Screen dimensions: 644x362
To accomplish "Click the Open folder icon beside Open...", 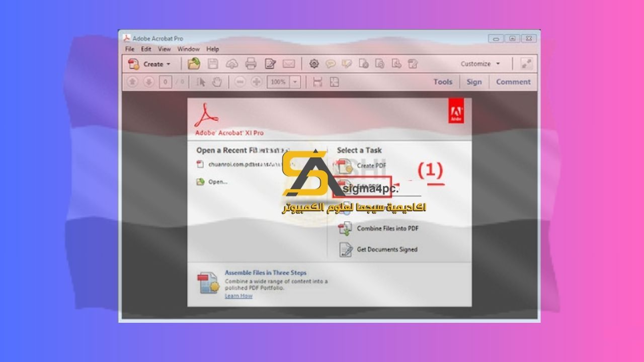I will click(200, 182).
